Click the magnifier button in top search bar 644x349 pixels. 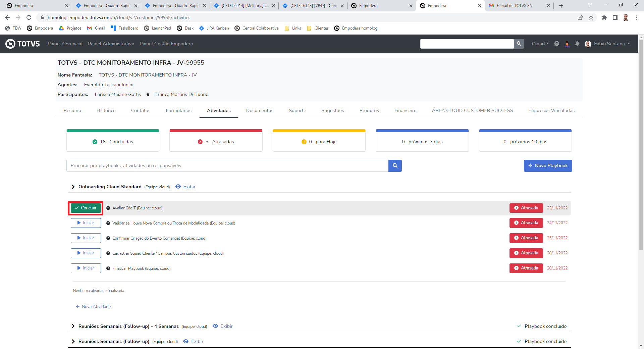519,44
